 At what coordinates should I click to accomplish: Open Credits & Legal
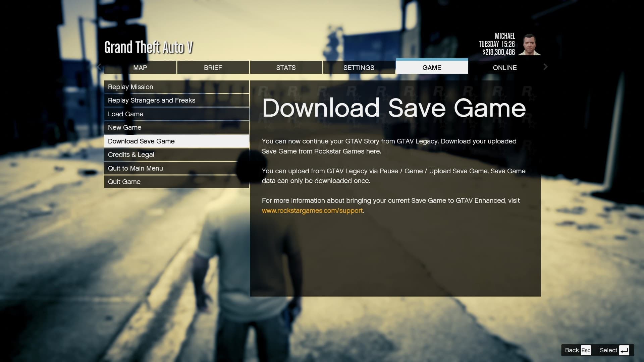point(176,155)
